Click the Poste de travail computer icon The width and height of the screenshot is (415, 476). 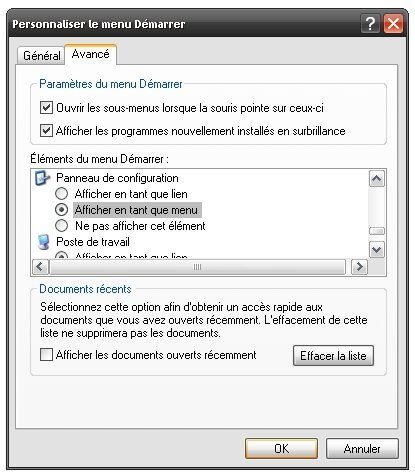[43, 242]
